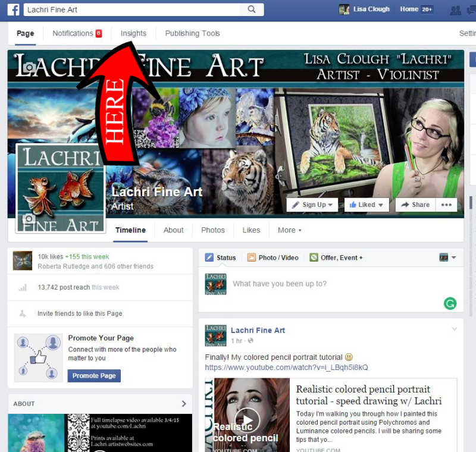Image resolution: width=476 pixels, height=452 pixels.
Task: Click the smiley emoji in the post
Action: [349, 357]
